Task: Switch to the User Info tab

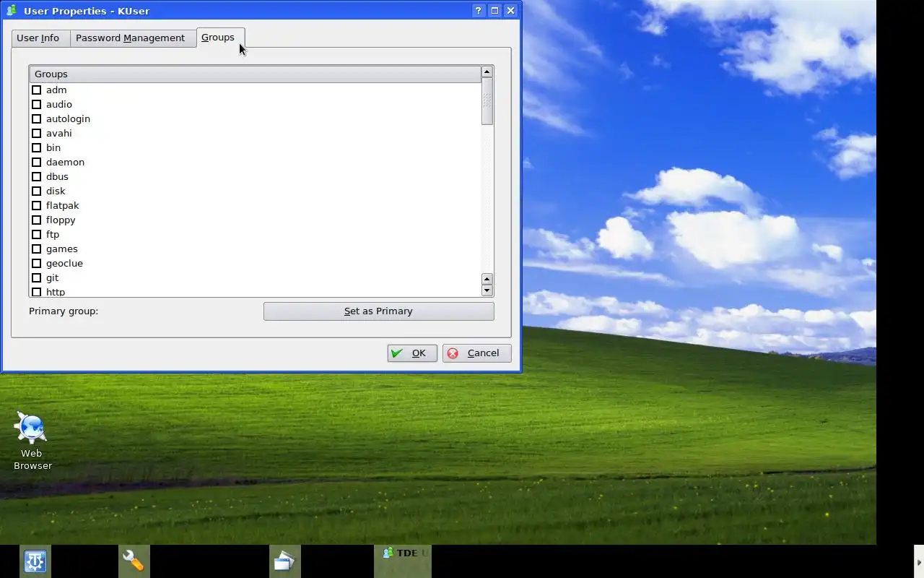Action: click(x=40, y=38)
